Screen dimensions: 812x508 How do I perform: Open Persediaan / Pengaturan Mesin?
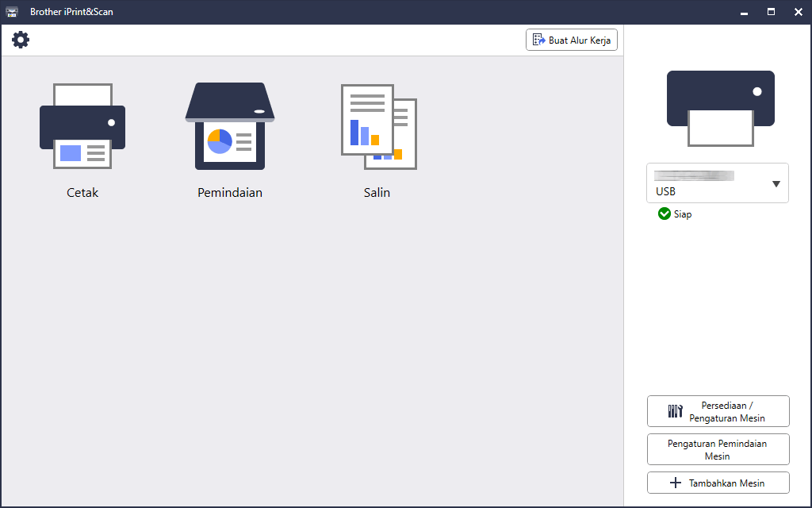click(x=718, y=412)
